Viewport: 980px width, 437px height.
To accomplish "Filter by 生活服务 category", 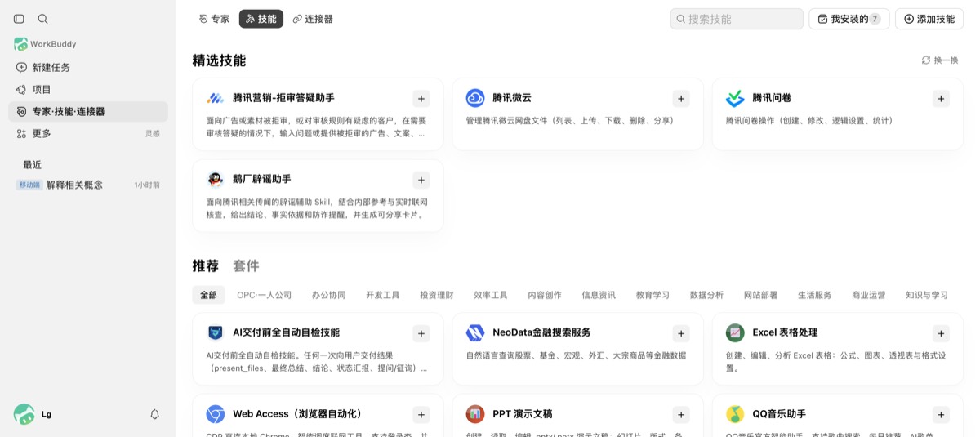I will click(x=815, y=295).
